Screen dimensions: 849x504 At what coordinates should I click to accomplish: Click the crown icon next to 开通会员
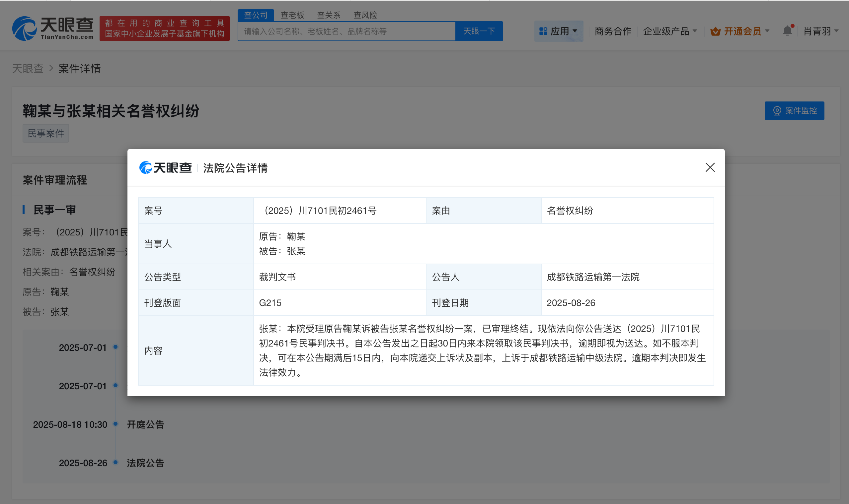715,31
